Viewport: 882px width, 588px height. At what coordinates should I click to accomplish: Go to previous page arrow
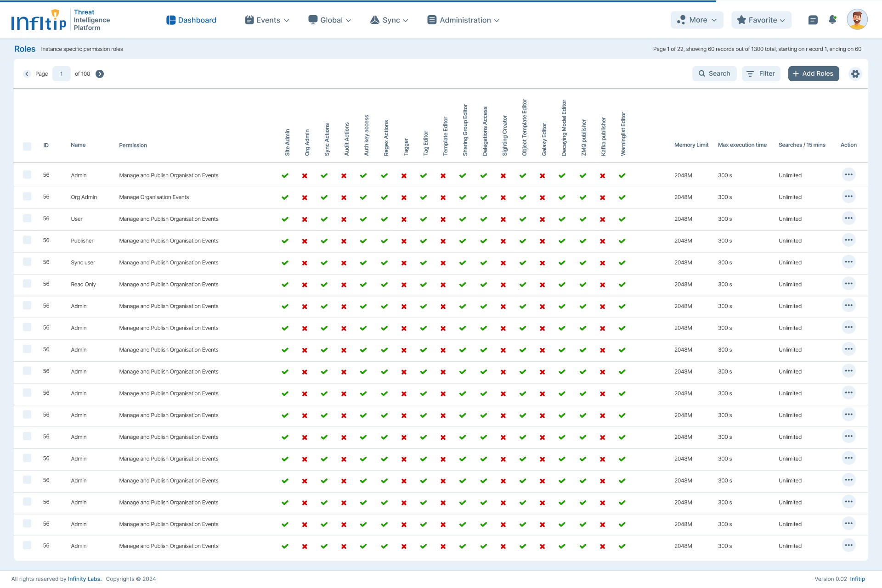[27, 74]
